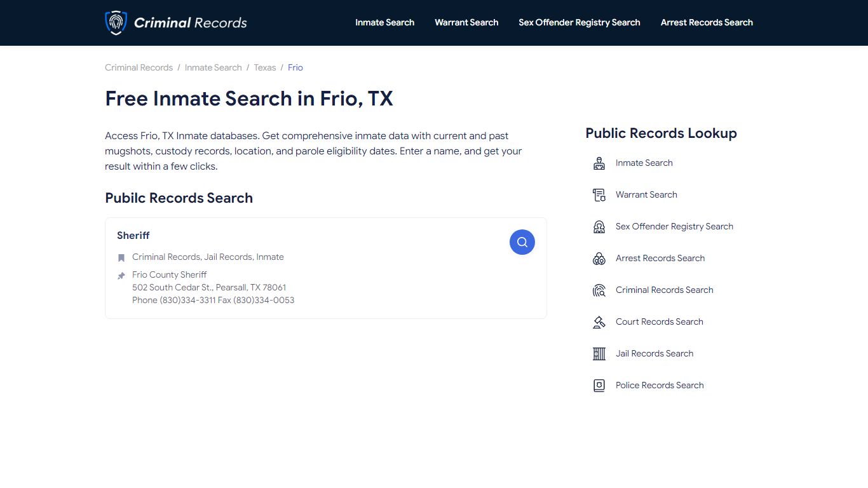Image resolution: width=868 pixels, height=488 pixels.
Task: Click the Frio County Sheriff name text
Action: click(169, 274)
